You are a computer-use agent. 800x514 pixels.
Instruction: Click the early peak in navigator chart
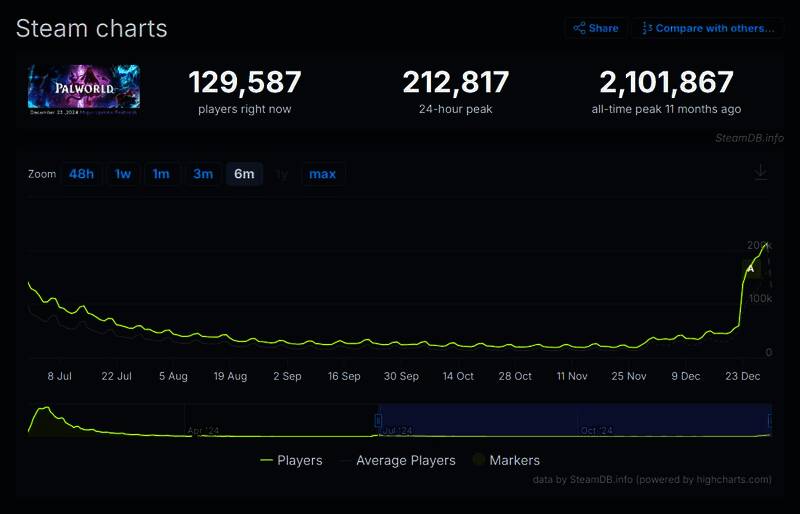pos(45,409)
